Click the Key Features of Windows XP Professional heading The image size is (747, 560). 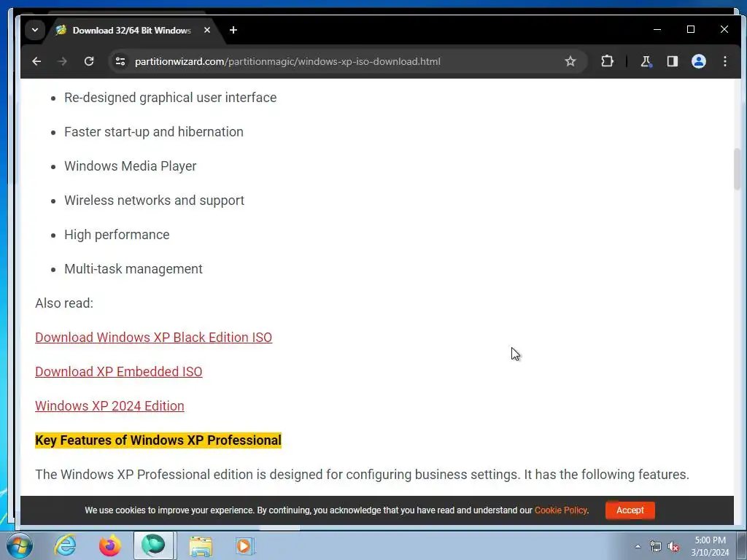pos(158,440)
